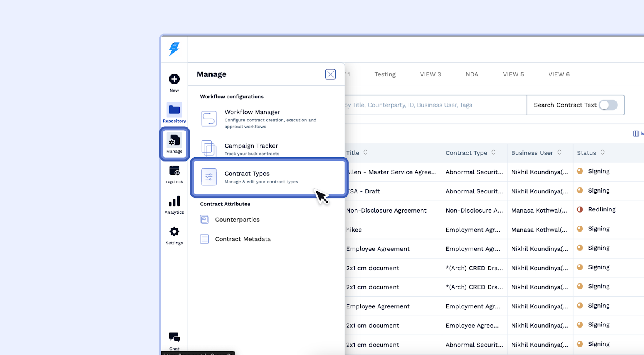Switch to the Testing view tab
The height and width of the screenshot is (355, 644).
(385, 74)
